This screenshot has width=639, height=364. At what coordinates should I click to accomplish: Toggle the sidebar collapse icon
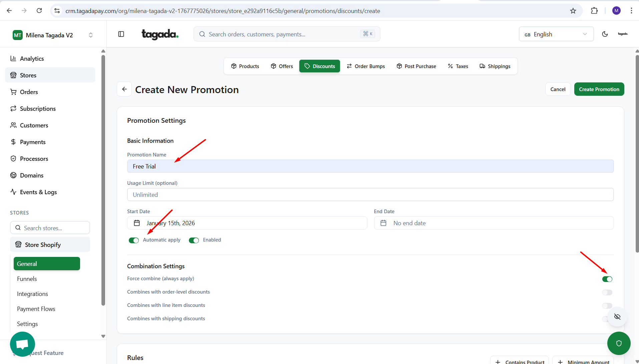[x=121, y=34]
